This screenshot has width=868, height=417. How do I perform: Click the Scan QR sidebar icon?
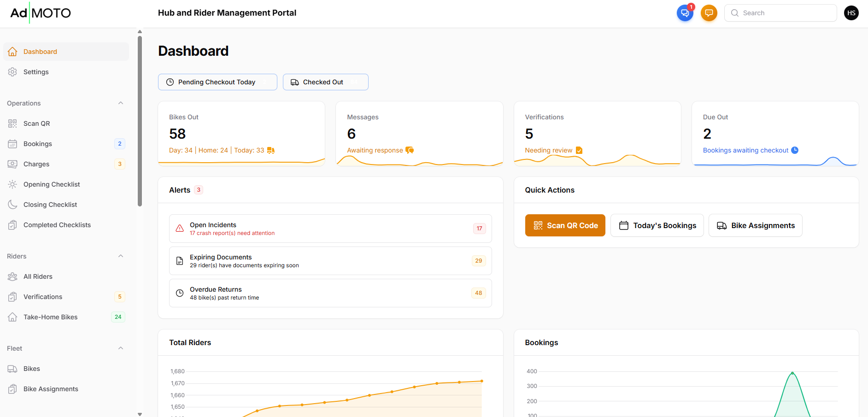(12, 123)
